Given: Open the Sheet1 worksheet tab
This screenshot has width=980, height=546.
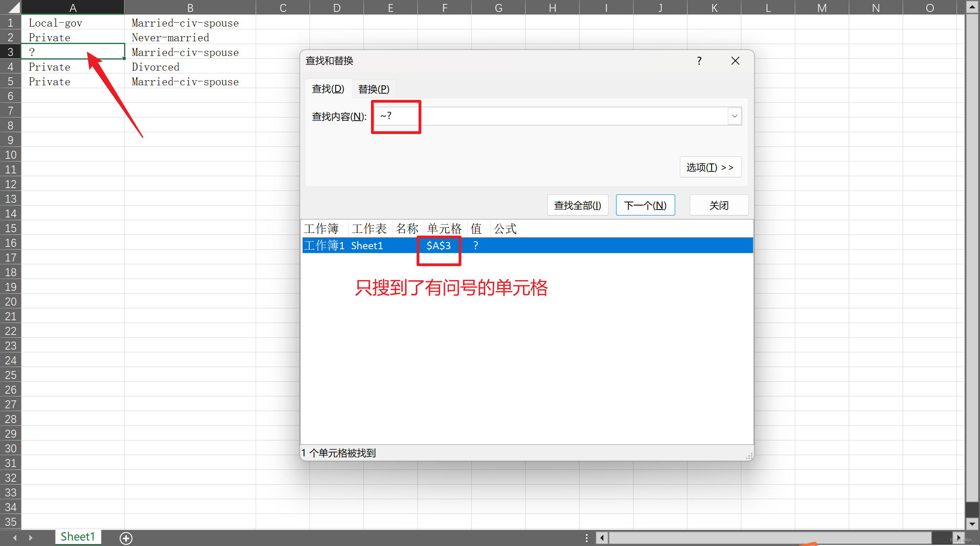Looking at the screenshot, I should click(x=78, y=537).
